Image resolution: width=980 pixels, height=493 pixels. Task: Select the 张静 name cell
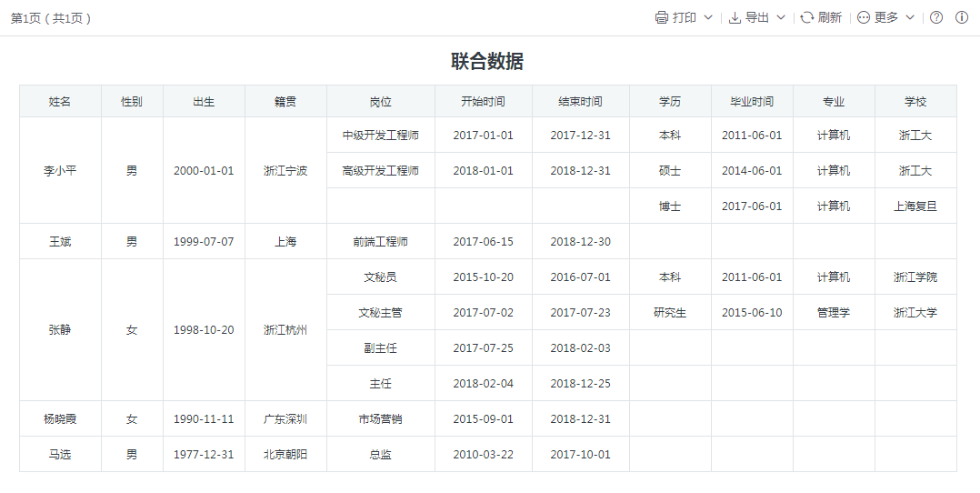coord(60,330)
